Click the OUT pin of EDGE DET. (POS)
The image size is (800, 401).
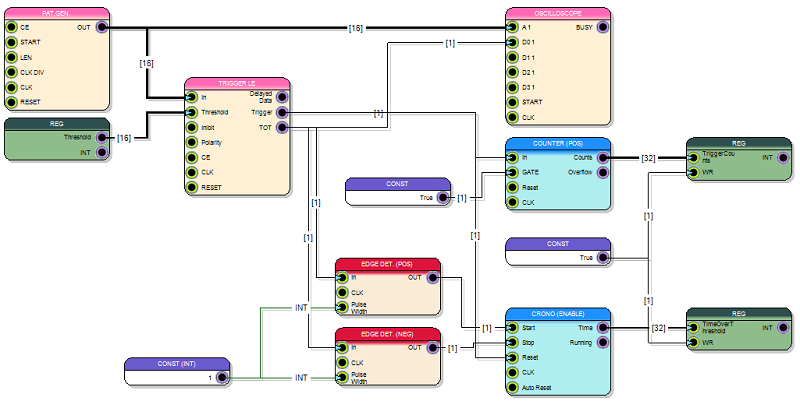[433, 278]
